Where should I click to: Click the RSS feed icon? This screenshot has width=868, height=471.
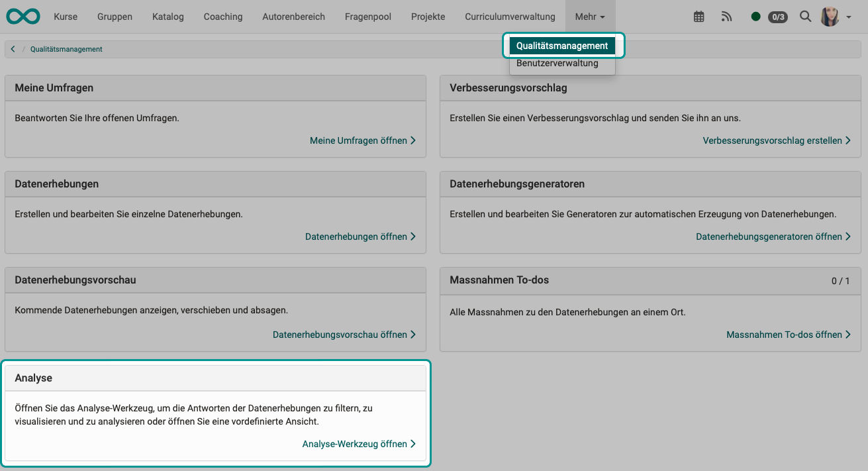point(726,17)
